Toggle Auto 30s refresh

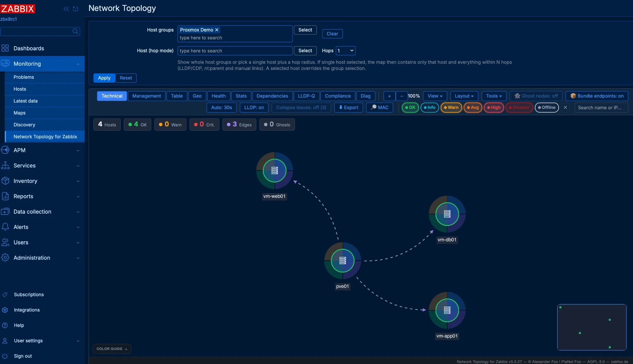pyautogui.click(x=222, y=108)
